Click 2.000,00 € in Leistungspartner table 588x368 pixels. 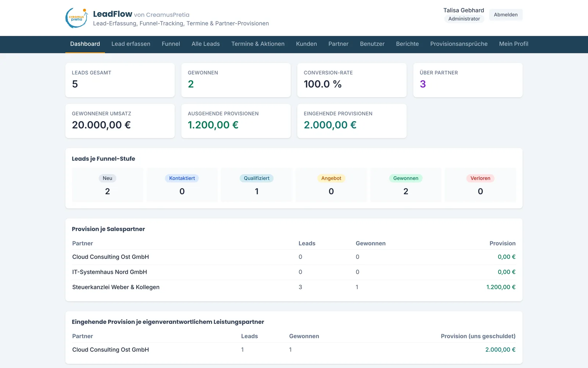coord(500,350)
